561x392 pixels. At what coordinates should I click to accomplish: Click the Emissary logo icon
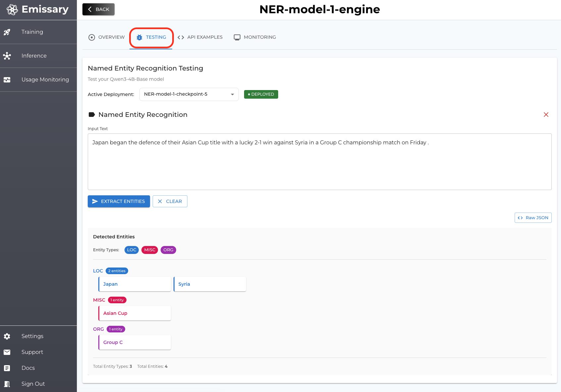point(12,10)
